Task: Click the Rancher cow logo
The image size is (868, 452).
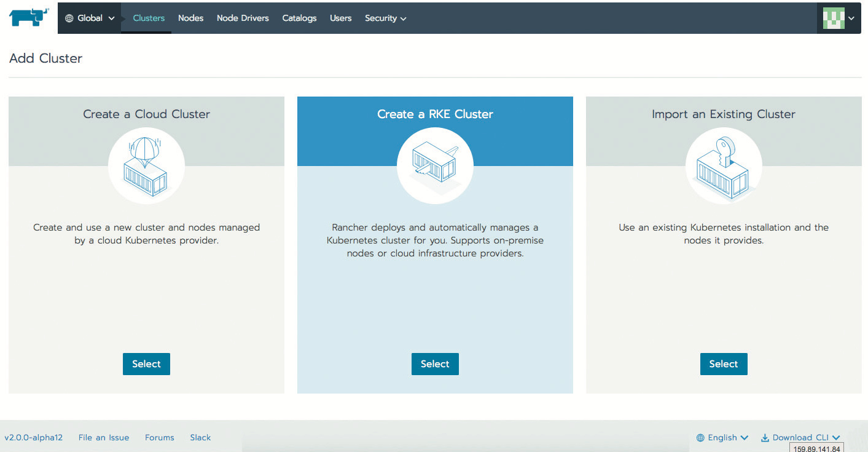Action: [x=28, y=17]
